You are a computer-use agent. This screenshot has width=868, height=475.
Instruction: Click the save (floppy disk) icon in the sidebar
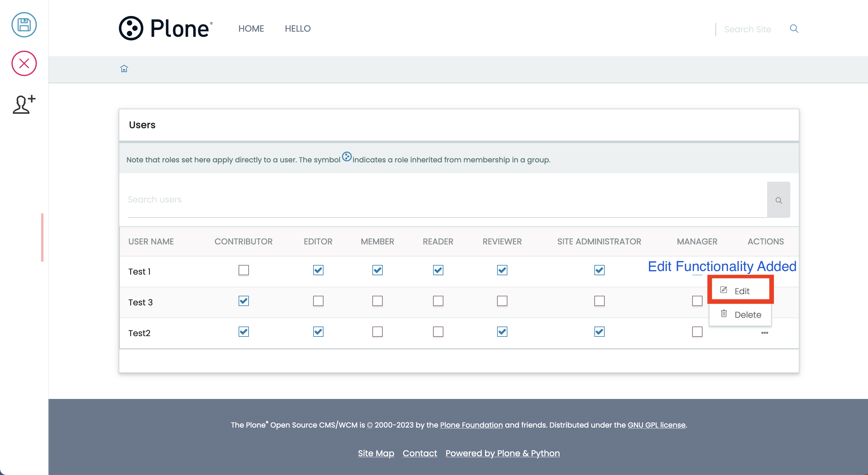coord(24,24)
